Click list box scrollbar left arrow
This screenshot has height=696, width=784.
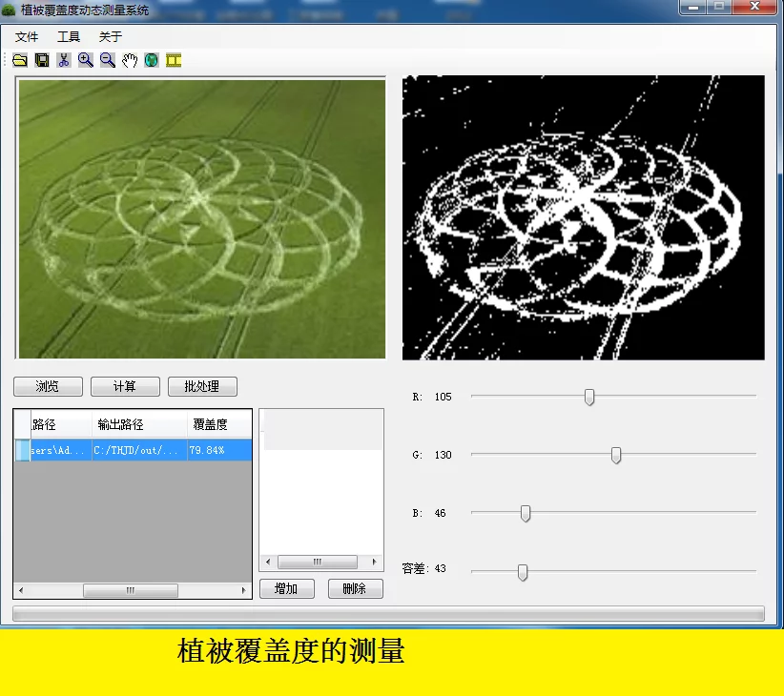point(268,562)
